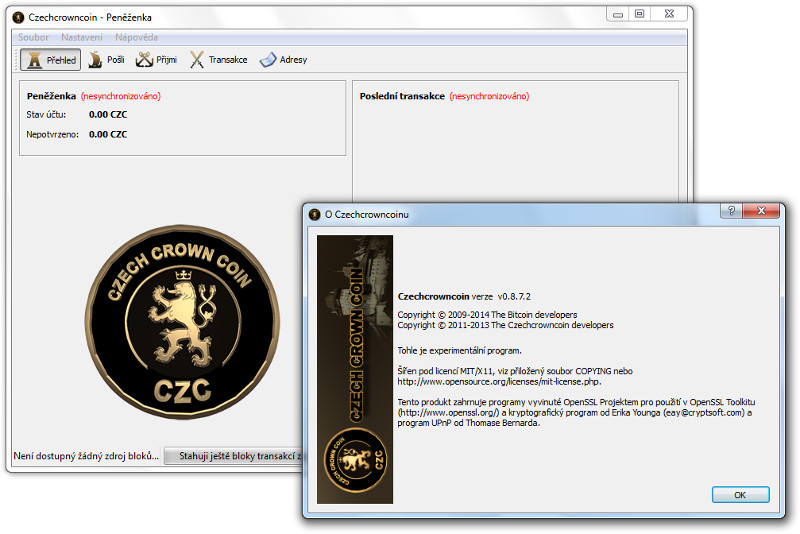Open the Adresy address book
The height and width of the screenshot is (534, 800).
point(284,60)
